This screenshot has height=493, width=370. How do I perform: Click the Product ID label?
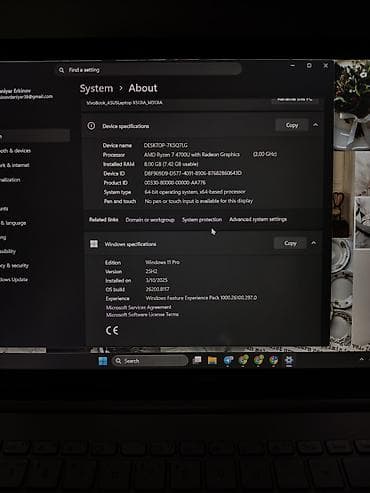[115, 183]
